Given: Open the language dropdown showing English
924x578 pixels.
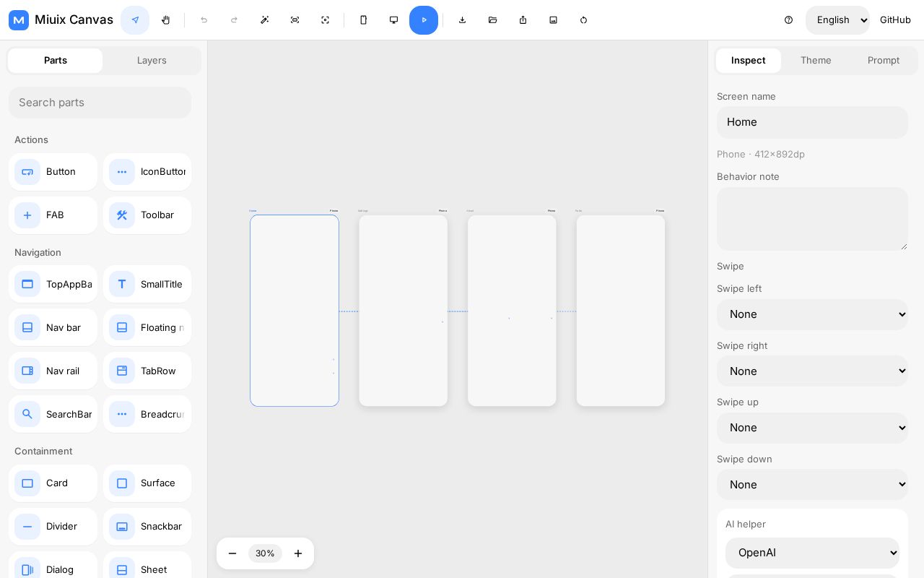Looking at the screenshot, I should [x=837, y=20].
